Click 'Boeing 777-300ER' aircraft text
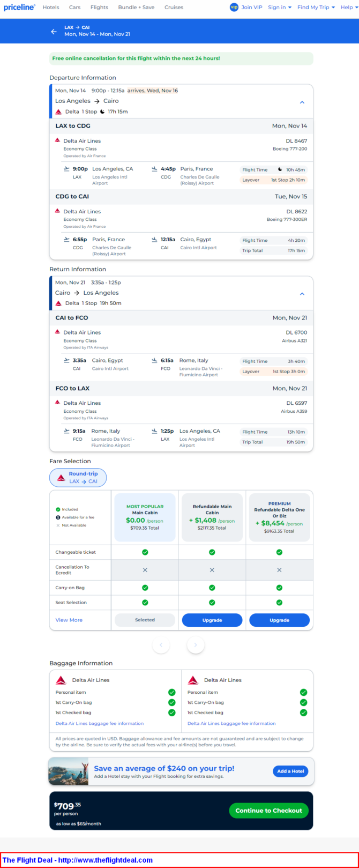Image resolution: width=359 pixels, height=868 pixels. 287,219
